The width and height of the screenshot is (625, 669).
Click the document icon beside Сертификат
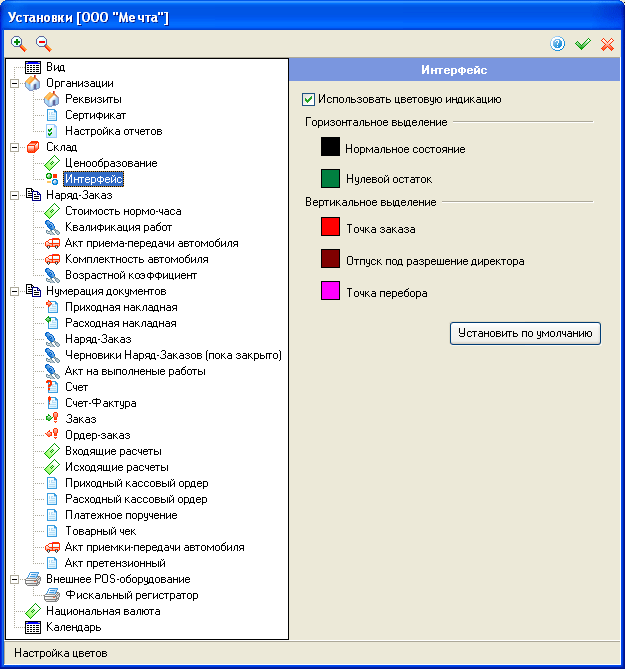[x=52, y=115]
